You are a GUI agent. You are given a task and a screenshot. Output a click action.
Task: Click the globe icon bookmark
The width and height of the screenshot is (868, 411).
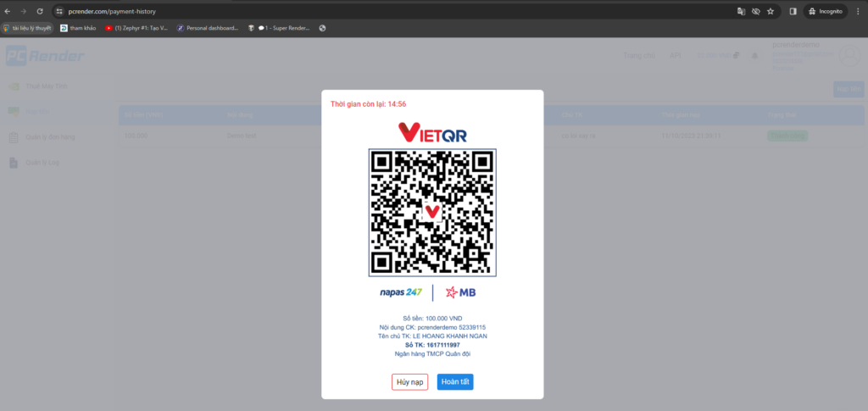coord(322,28)
